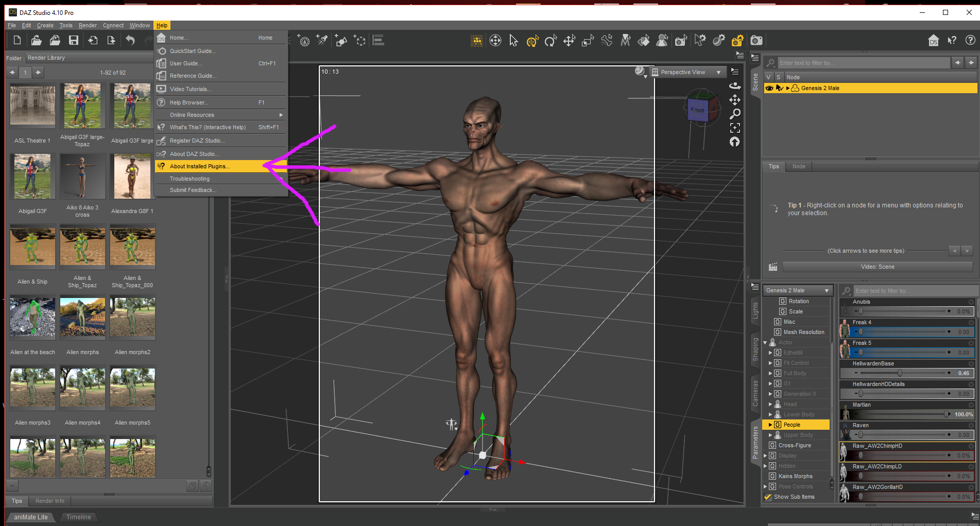The width and height of the screenshot is (980, 526).
Task: Click the Undo arrow in the toolbar
Action: pyautogui.click(x=130, y=40)
